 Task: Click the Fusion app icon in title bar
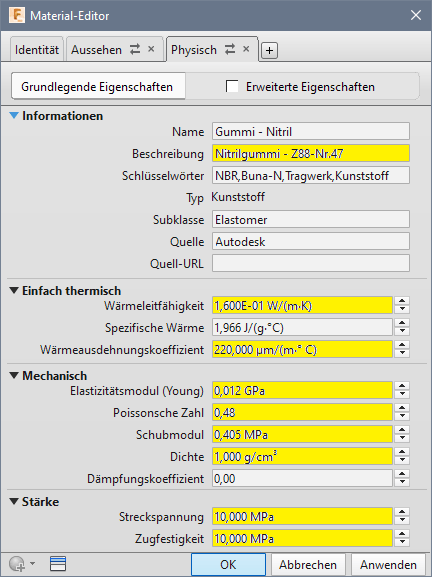click(17, 15)
